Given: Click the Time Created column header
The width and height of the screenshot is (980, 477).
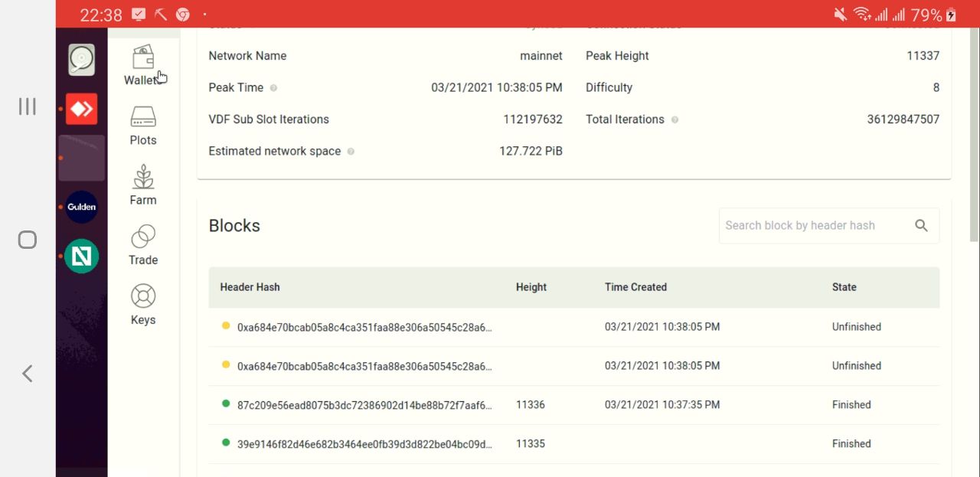Looking at the screenshot, I should pyautogui.click(x=635, y=287).
